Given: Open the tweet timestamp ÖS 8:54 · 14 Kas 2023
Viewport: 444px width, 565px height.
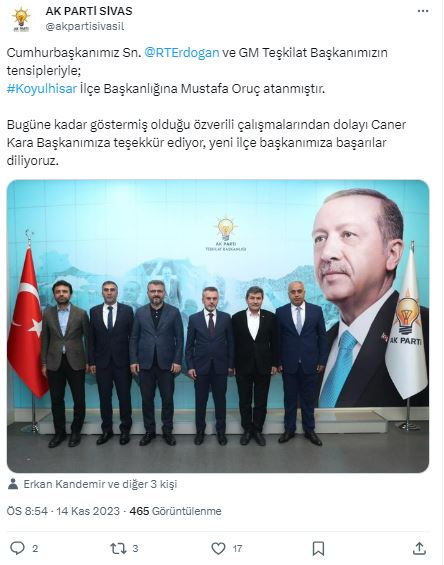Looking at the screenshot, I should click(63, 511).
